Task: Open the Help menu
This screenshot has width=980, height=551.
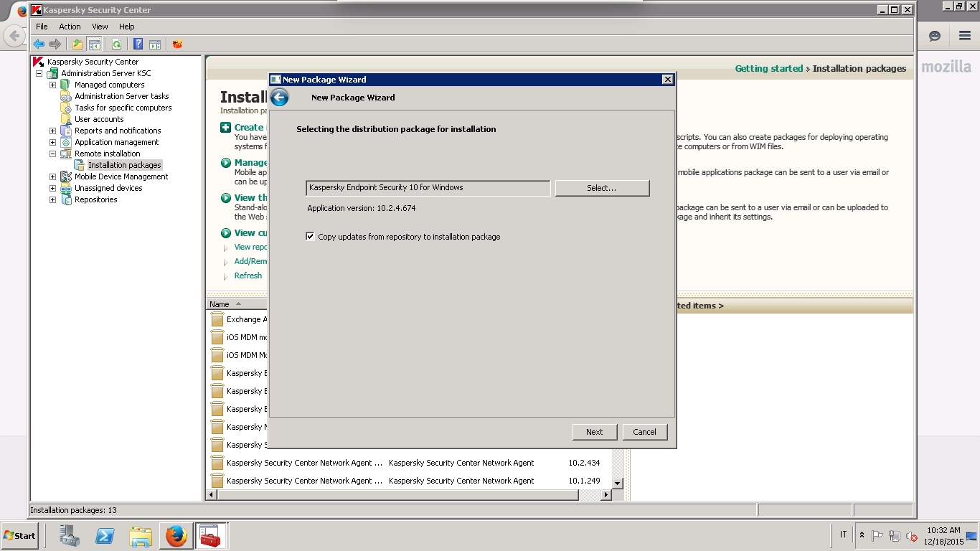Action: coord(126,27)
